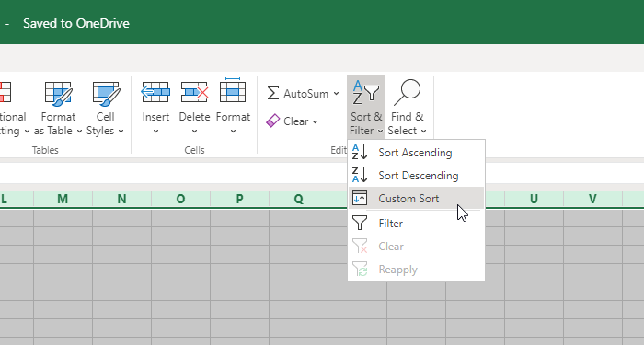
Task: Select column Q header
Action: point(299,199)
